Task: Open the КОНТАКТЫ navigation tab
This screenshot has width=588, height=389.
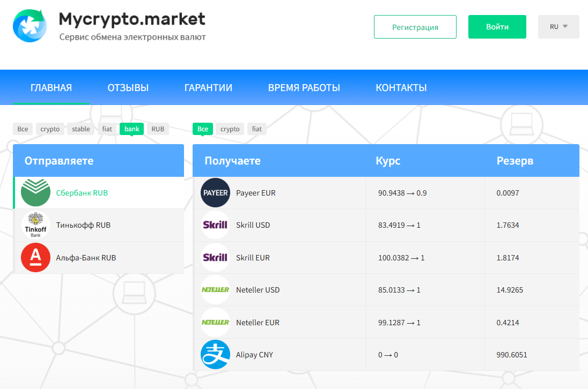Action: coord(401,88)
